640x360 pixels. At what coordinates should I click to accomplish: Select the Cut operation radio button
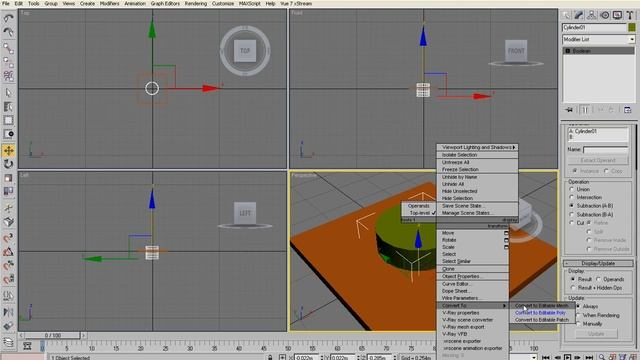coord(572,223)
